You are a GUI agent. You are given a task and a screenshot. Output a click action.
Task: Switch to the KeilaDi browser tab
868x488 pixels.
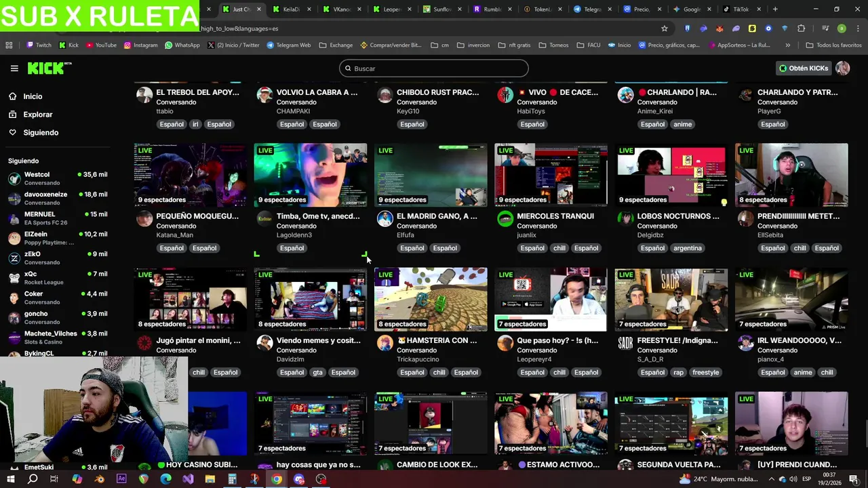[x=291, y=9]
